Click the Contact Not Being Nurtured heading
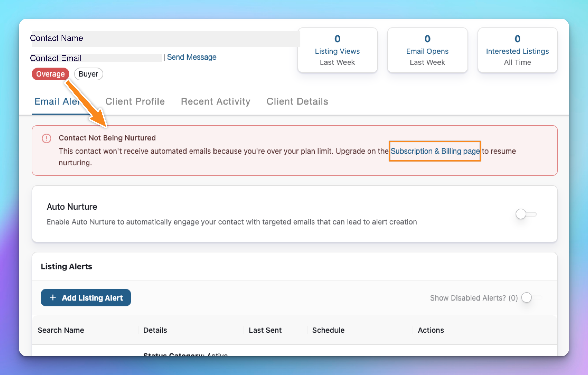Viewport: 588px width, 375px height. (x=107, y=138)
